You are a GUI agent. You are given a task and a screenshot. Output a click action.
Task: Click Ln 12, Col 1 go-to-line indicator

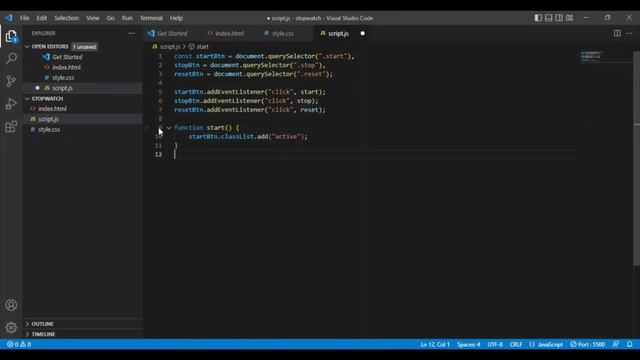click(x=435, y=344)
